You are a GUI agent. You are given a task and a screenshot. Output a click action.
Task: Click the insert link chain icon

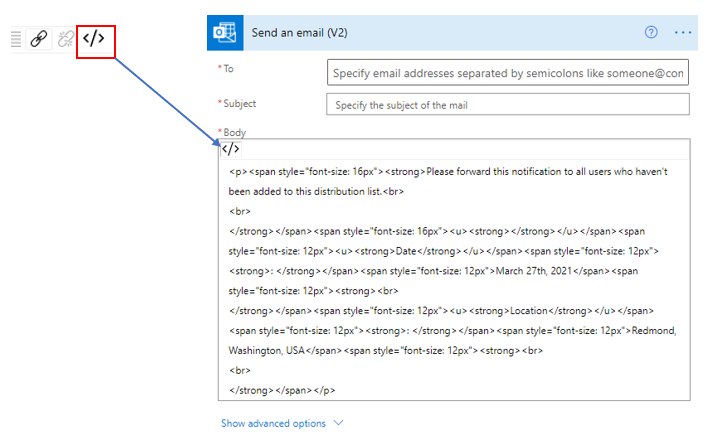pyautogui.click(x=39, y=38)
